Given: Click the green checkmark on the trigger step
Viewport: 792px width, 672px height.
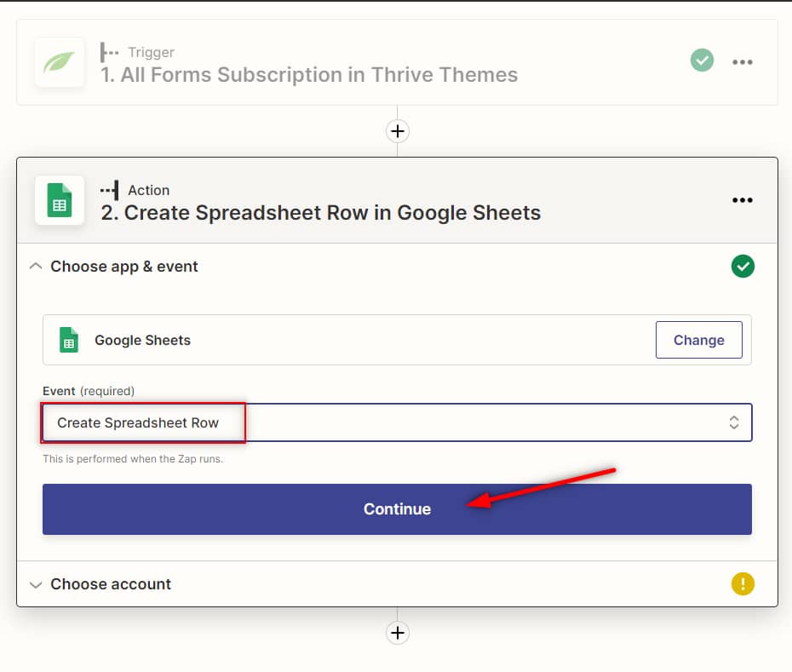Looking at the screenshot, I should pos(702,60).
